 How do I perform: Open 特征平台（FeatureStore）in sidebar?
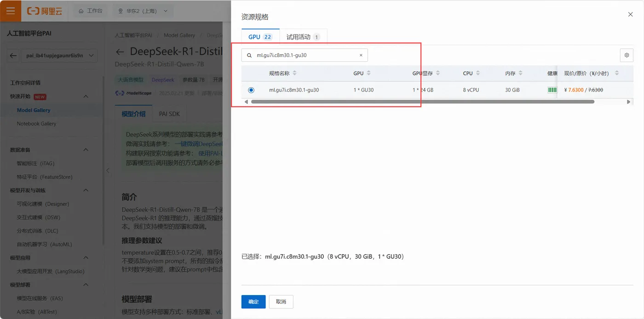(x=45, y=177)
